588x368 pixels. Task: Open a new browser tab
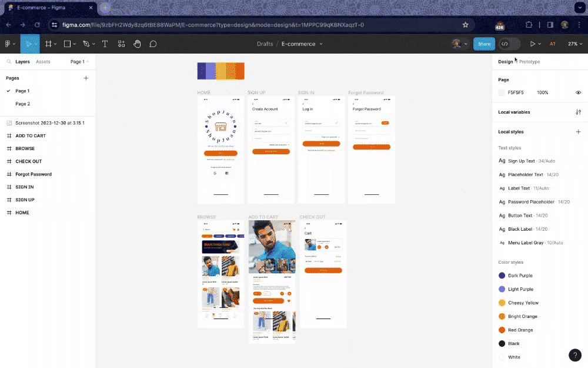coord(105,8)
